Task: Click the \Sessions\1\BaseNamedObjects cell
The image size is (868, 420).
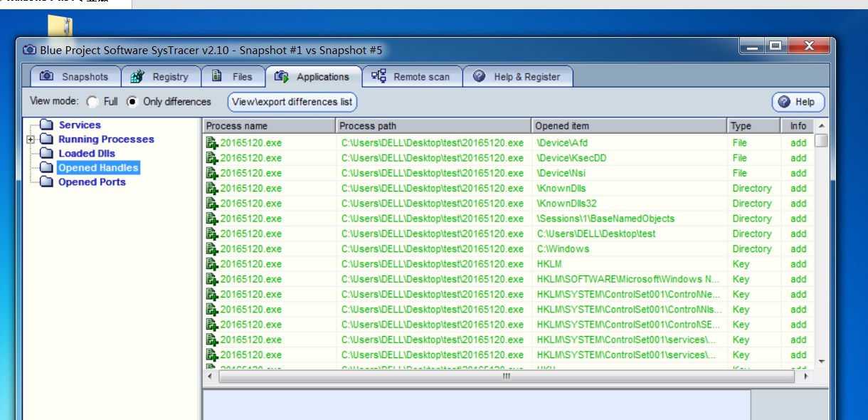Action: pyautogui.click(x=605, y=219)
